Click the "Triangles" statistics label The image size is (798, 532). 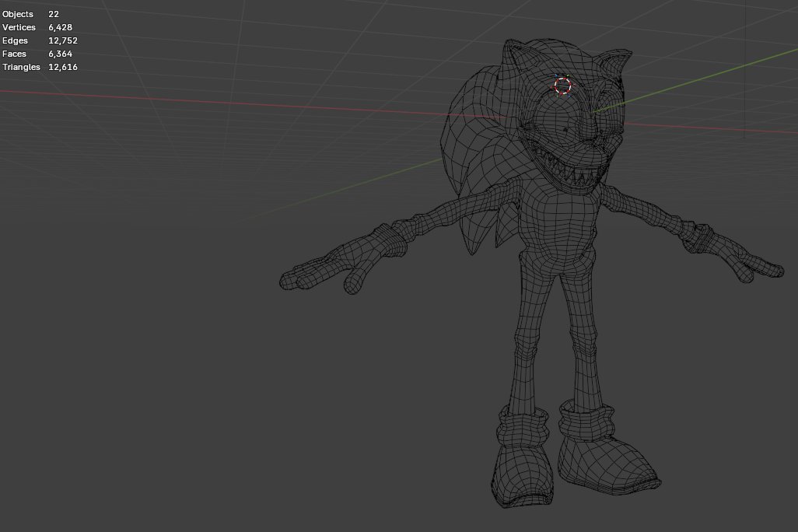[21, 67]
